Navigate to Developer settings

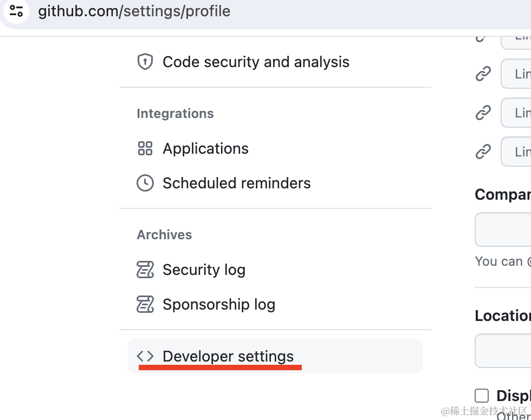(x=228, y=356)
